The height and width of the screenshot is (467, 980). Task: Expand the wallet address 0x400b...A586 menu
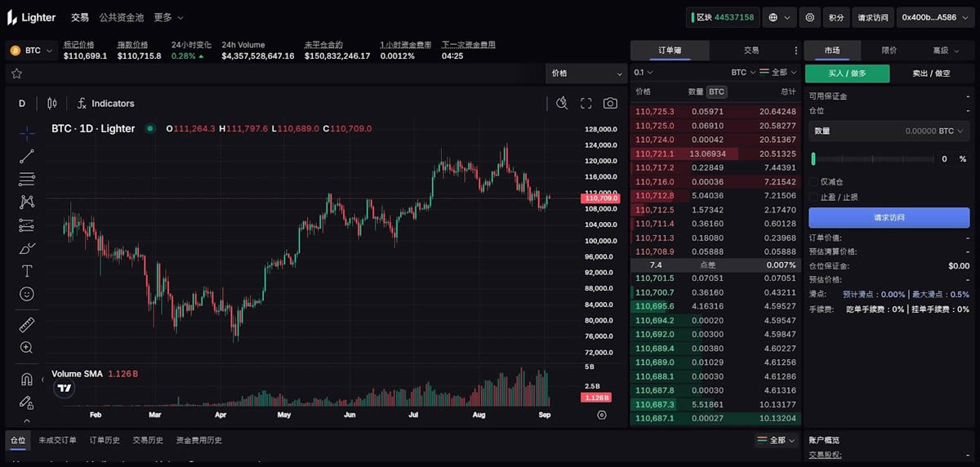pyautogui.click(x=935, y=17)
